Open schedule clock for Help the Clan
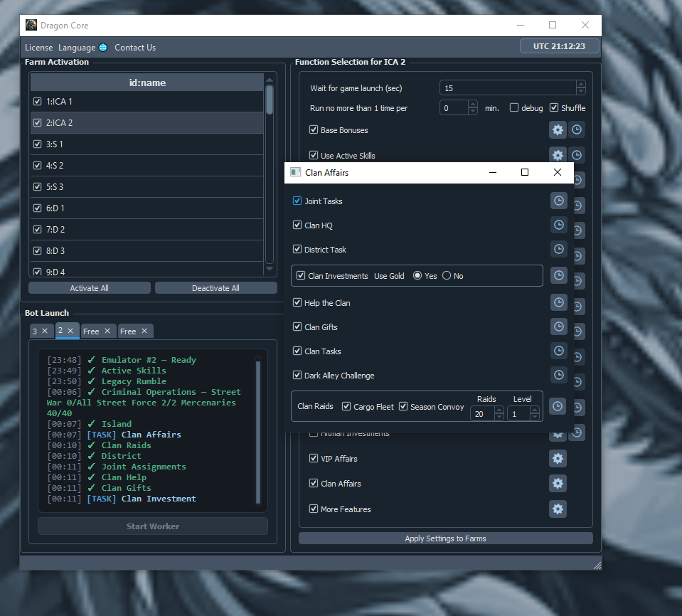 pos(559,302)
